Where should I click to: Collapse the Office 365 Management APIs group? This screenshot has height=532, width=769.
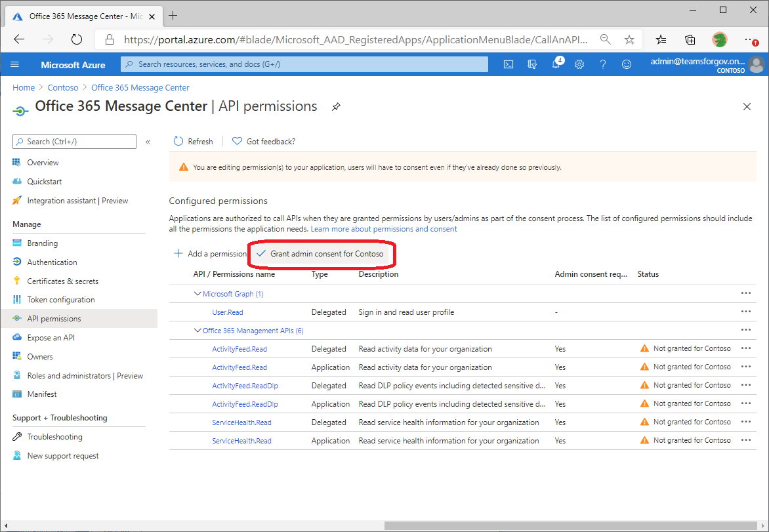coord(197,331)
